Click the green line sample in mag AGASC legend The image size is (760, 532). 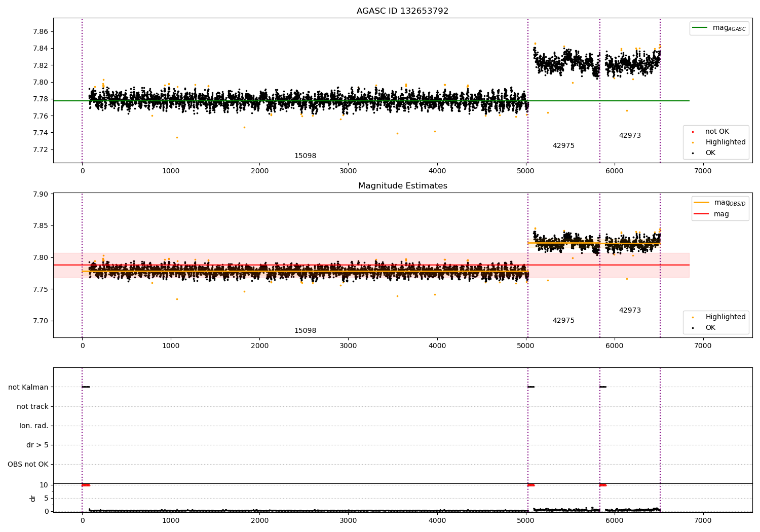coord(700,28)
